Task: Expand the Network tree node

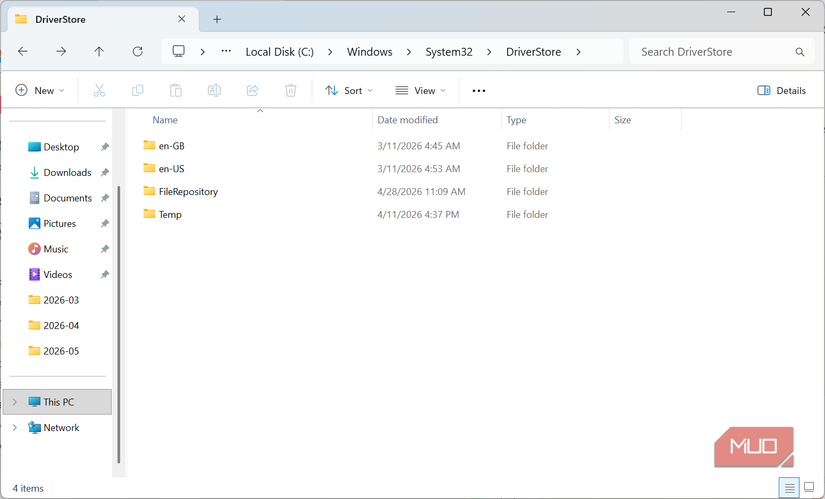Action: 15,428
